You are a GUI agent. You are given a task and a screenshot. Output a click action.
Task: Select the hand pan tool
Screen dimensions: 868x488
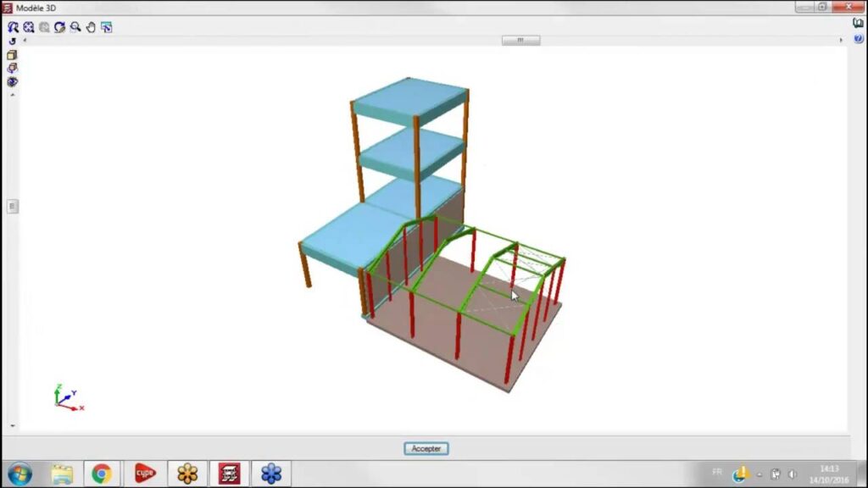coord(91,27)
